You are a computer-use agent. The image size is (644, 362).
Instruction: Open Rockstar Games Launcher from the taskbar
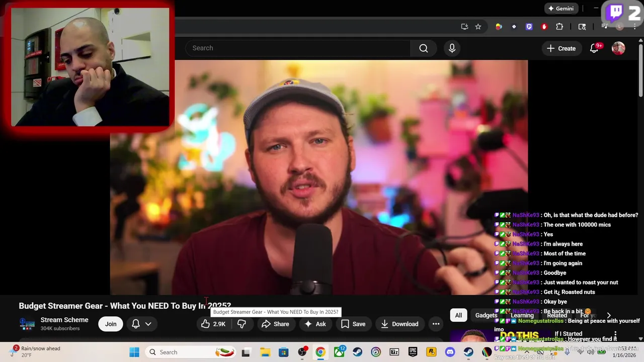pos(431,352)
